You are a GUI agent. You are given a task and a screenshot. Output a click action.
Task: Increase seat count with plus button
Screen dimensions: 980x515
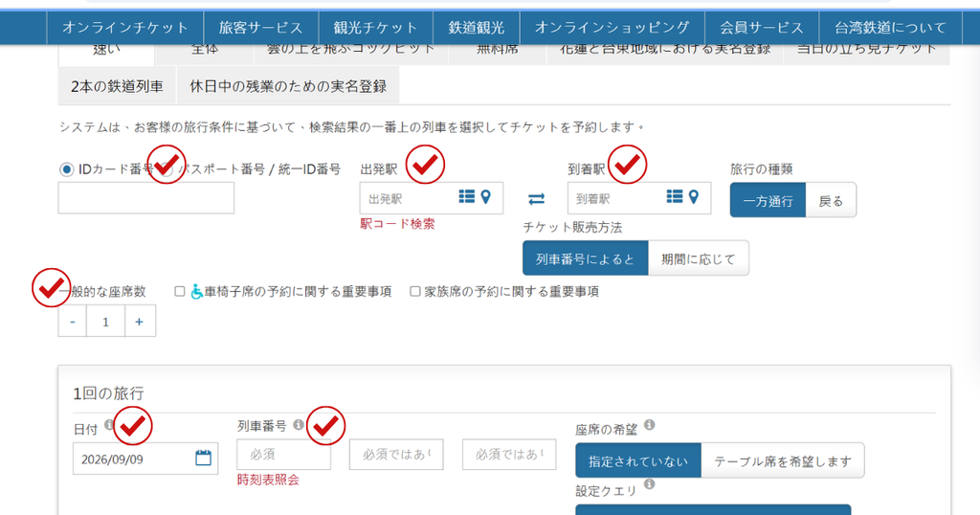[139, 322]
